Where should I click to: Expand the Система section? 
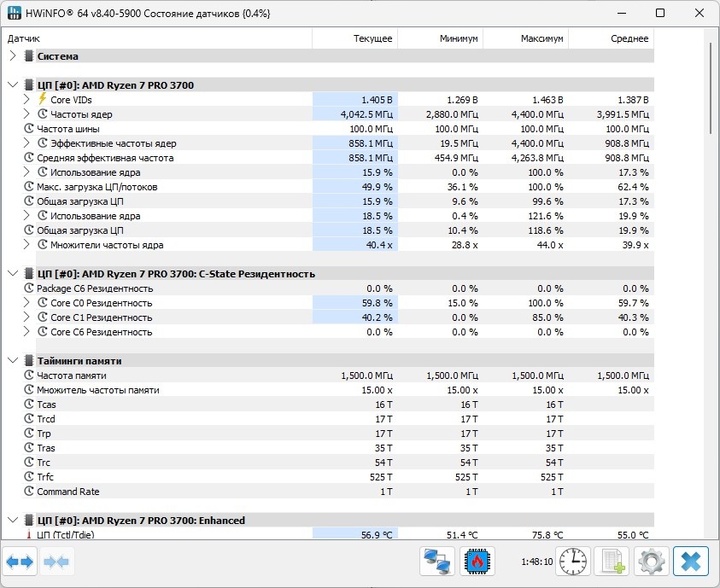click(x=13, y=56)
